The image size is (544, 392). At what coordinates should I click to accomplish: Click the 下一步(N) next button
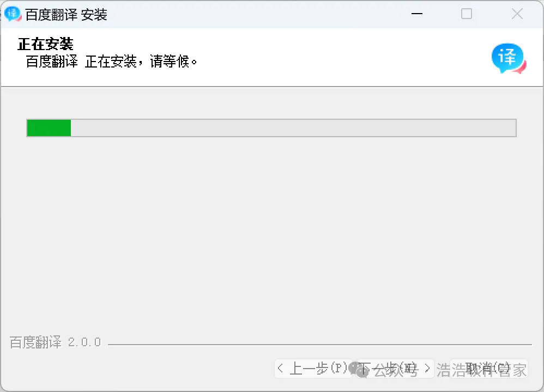coord(394,369)
